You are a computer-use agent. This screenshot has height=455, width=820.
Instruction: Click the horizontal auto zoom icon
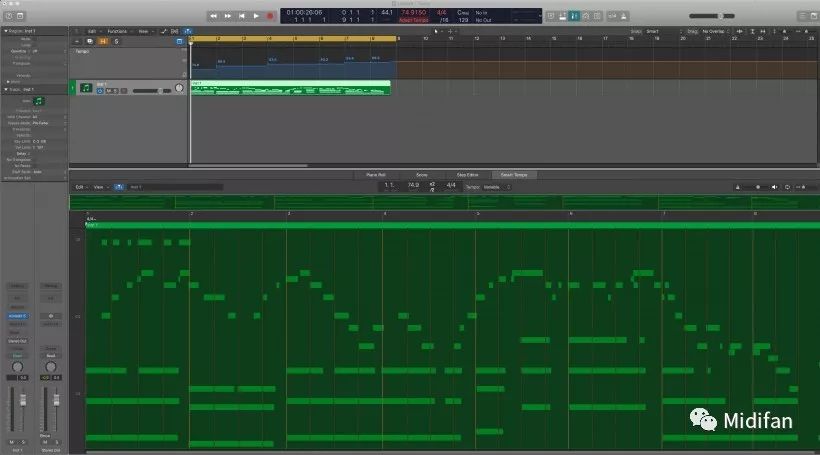[x=762, y=31]
